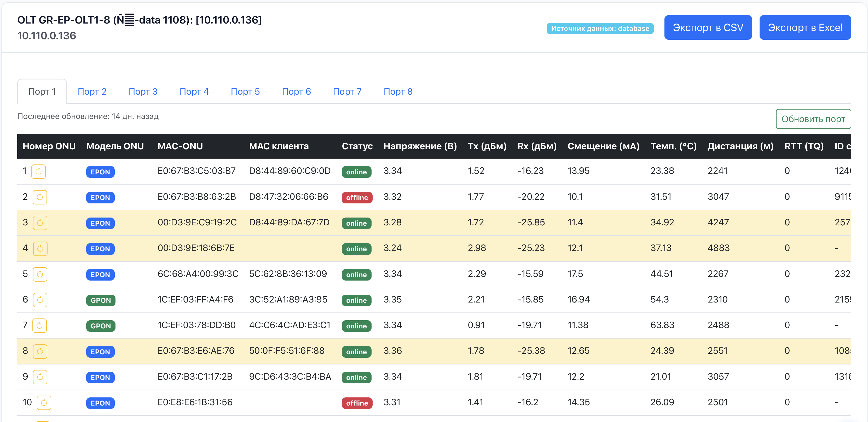The width and height of the screenshot is (868, 422).
Task: Click client MAC D8:47:32:06:66:B6
Action: [288, 197]
